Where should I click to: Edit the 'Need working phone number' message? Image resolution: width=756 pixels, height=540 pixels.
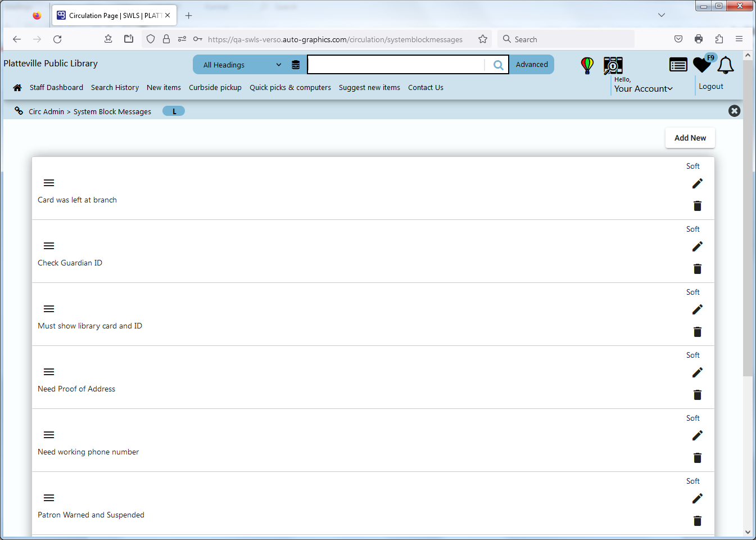point(698,435)
